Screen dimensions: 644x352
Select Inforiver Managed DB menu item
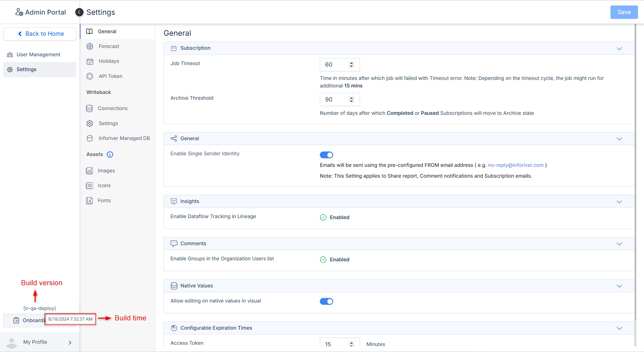(x=124, y=138)
